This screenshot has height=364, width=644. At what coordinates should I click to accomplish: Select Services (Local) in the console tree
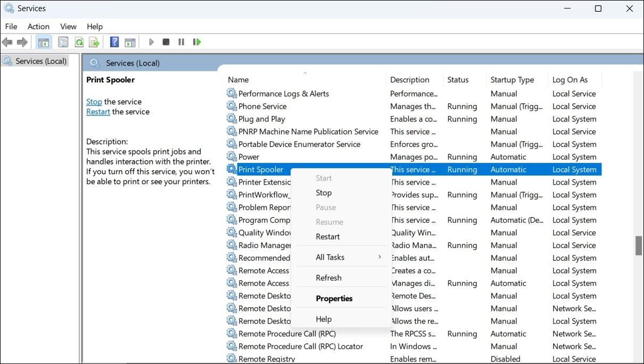(40, 61)
